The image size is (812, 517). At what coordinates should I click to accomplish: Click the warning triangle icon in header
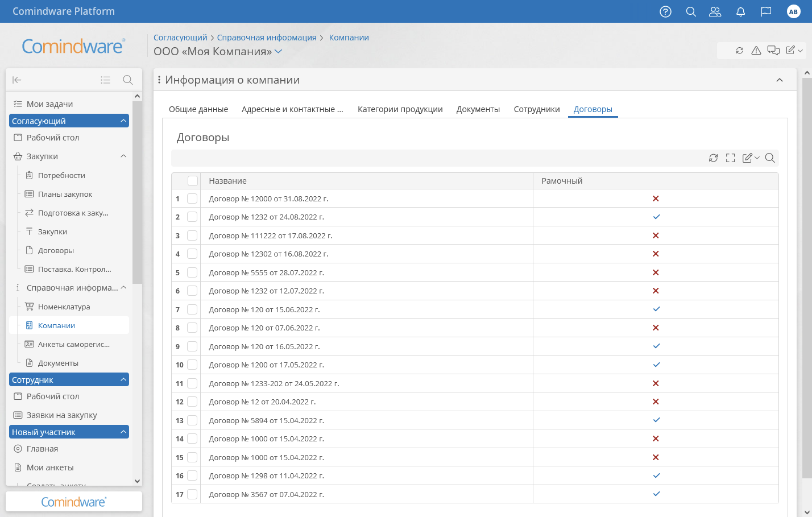tap(756, 51)
